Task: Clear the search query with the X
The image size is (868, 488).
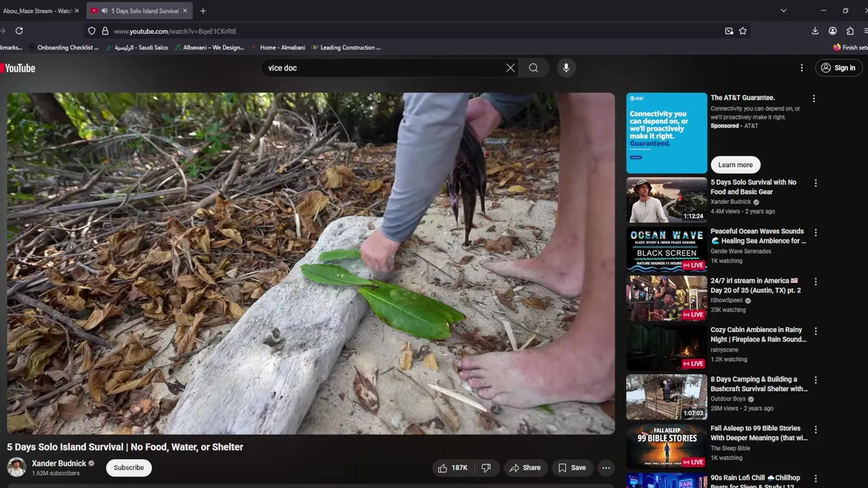Action: click(x=511, y=68)
